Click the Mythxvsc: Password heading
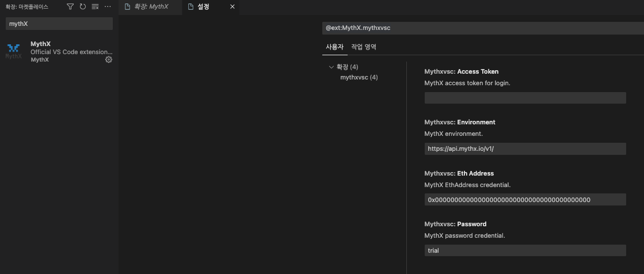The width and height of the screenshot is (644, 274). point(455,224)
